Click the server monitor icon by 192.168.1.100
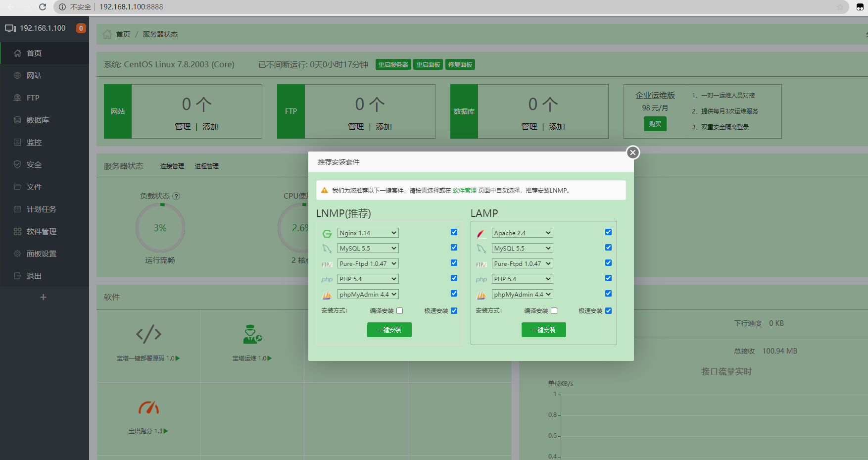The image size is (868, 460). click(x=10, y=28)
